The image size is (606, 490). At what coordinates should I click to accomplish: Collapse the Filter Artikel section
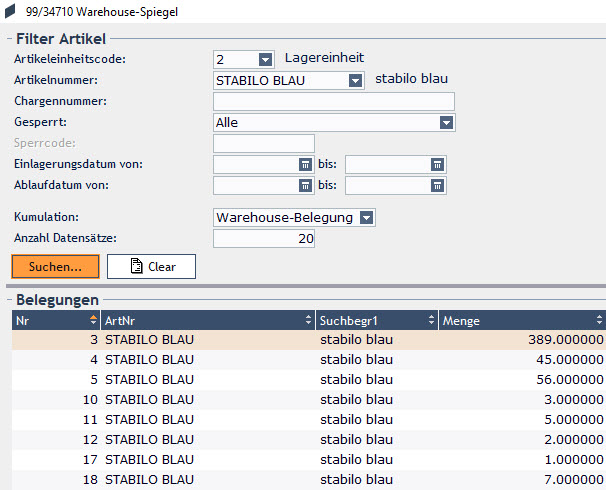(9, 39)
